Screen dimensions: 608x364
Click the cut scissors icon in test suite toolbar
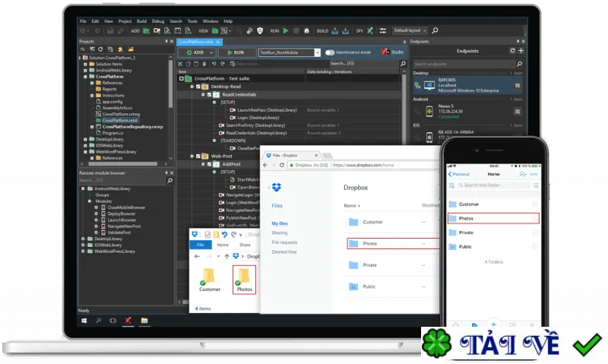[x=180, y=64]
